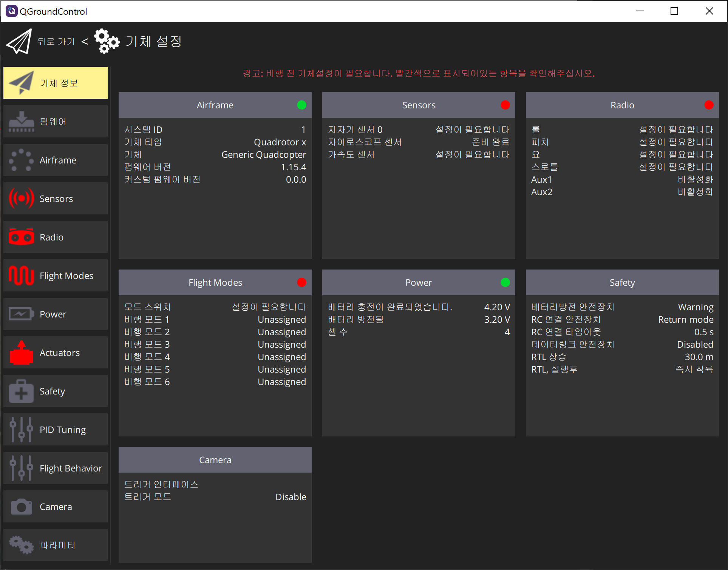Open the Sensors sidebar section
The height and width of the screenshot is (570, 728).
[56, 199]
